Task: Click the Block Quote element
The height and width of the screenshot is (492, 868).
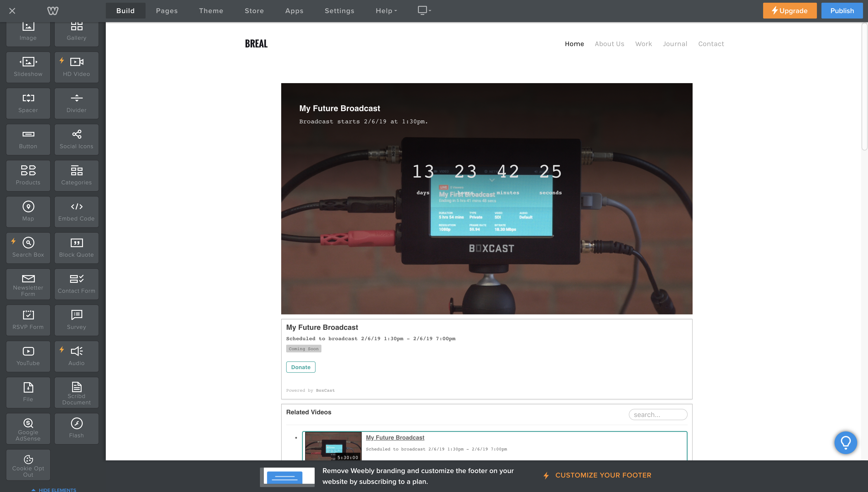Action: click(76, 248)
